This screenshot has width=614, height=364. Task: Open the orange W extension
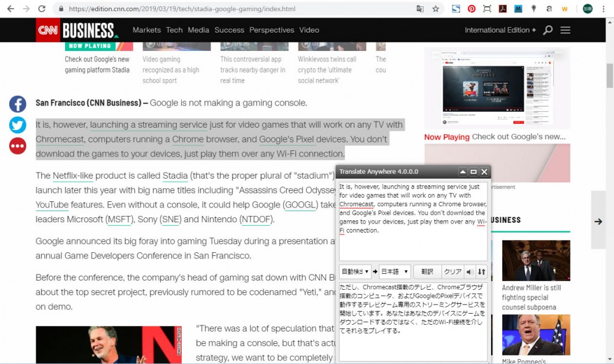565,9
